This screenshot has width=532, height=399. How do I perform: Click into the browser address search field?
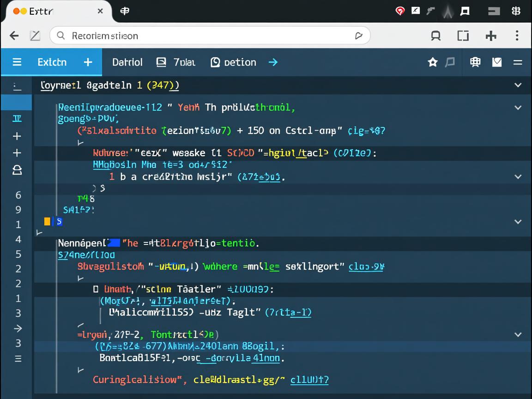click(208, 36)
